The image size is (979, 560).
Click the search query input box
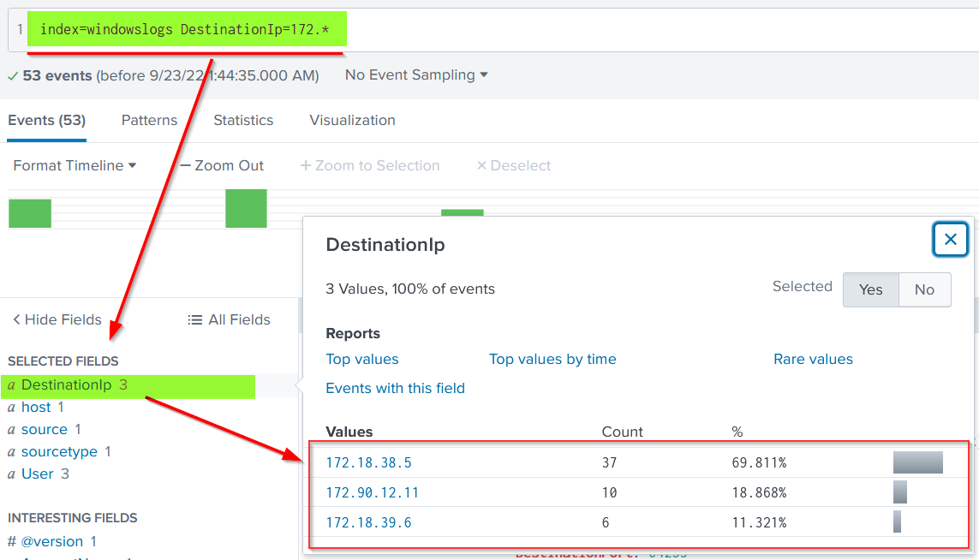pyautogui.click(x=600, y=30)
